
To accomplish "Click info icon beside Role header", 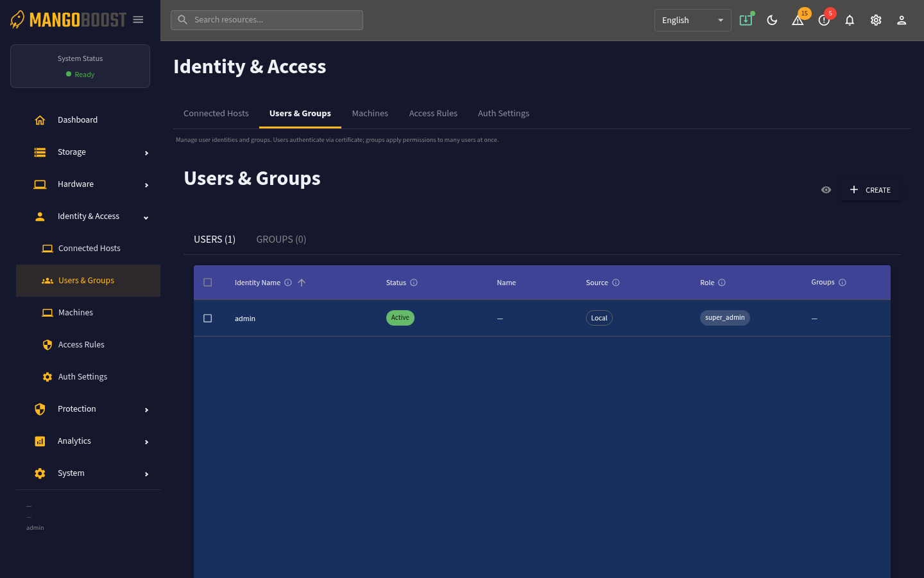I will click(x=722, y=283).
